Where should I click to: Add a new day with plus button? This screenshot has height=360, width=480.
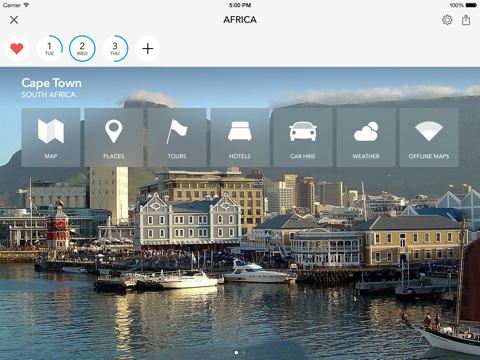pos(148,49)
